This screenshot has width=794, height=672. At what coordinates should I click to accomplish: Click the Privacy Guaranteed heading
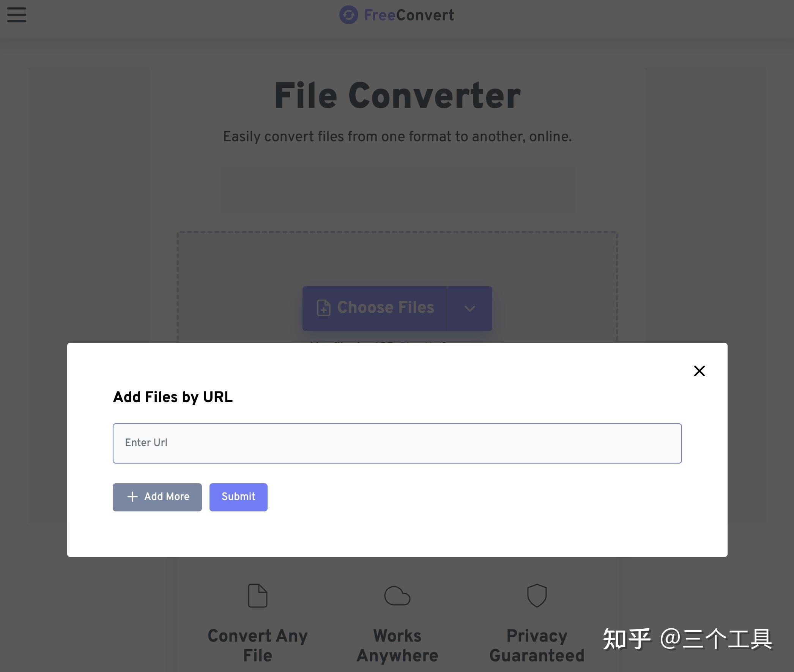(537, 645)
